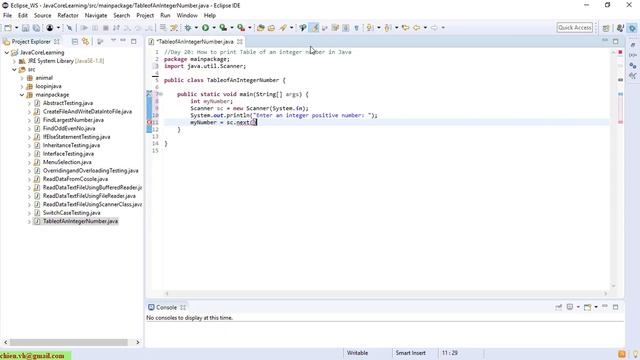The width and height of the screenshot is (640, 360).
Task: Select MenuSelection.java in the tree
Action: pyautogui.click(x=67, y=162)
